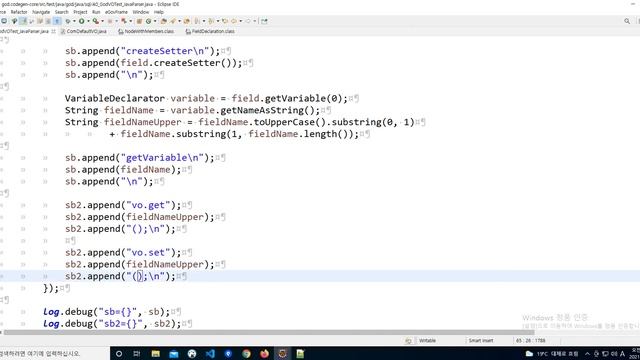Open the Run dropdown arrow
Viewport: 640px width, 360px height.
pyautogui.click(x=88, y=21)
